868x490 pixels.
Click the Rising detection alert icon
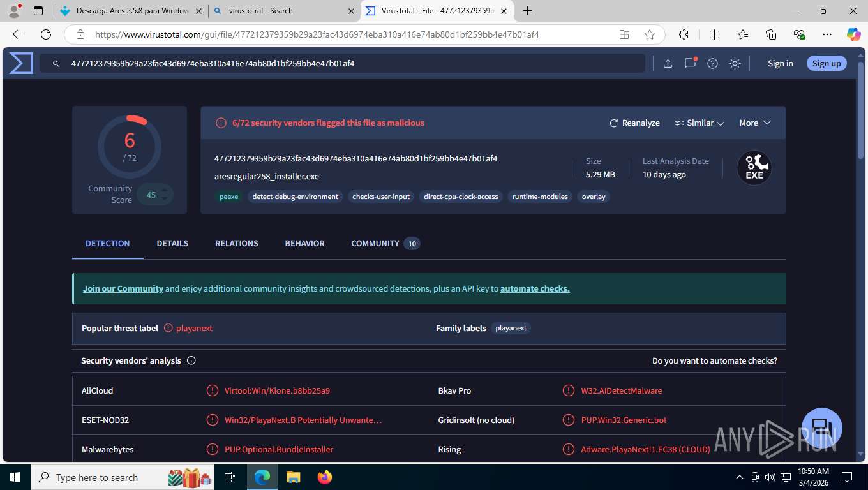[x=569, y=449]
